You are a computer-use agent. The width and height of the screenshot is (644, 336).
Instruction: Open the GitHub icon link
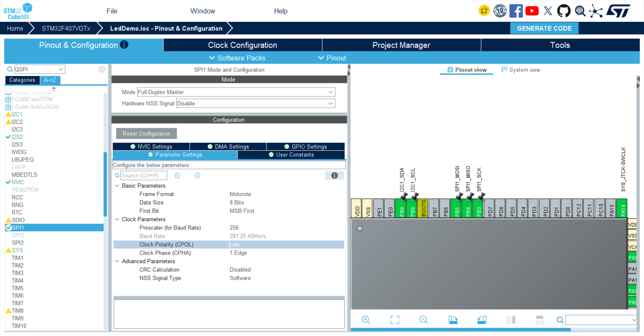563,11
